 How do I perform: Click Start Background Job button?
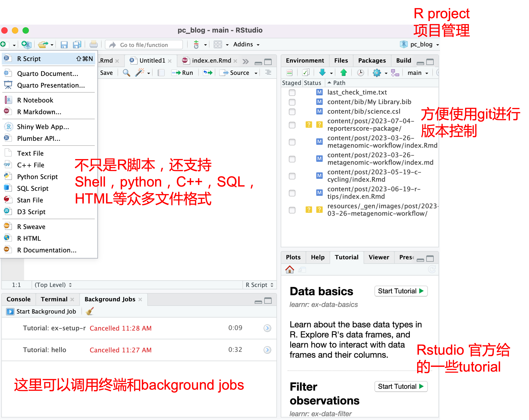[41, 311]
